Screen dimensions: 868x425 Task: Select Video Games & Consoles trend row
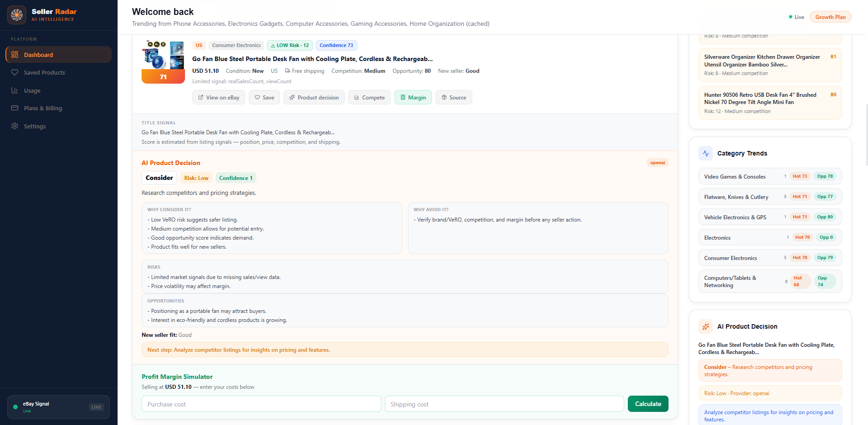[x=770, y=176]
